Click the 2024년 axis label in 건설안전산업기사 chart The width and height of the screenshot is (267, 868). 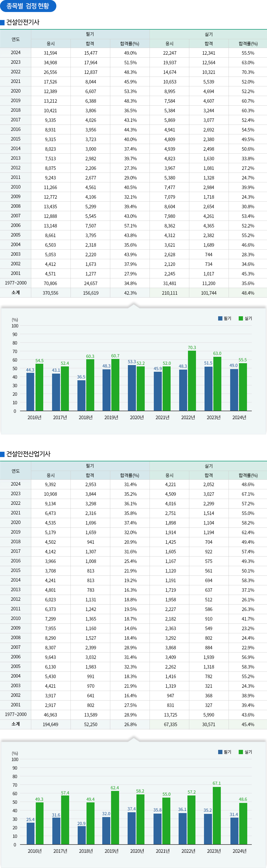[239, 851]
